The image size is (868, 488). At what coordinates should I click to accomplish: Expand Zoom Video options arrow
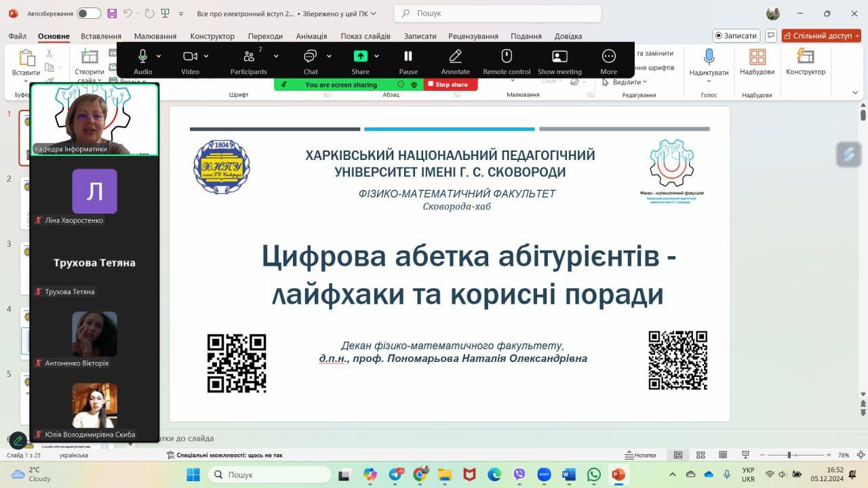coord(206,56)
